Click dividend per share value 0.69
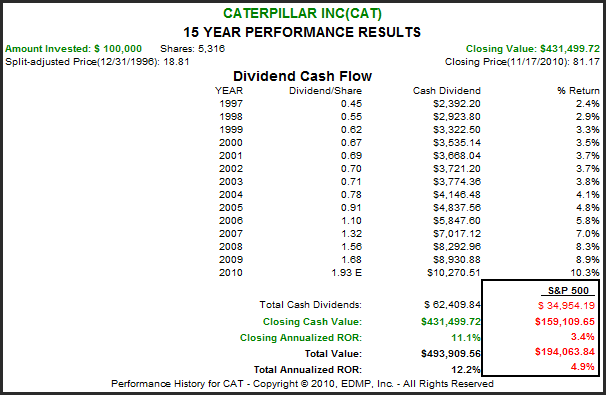Screen dimensions: 606x395 tap(351, 156)
